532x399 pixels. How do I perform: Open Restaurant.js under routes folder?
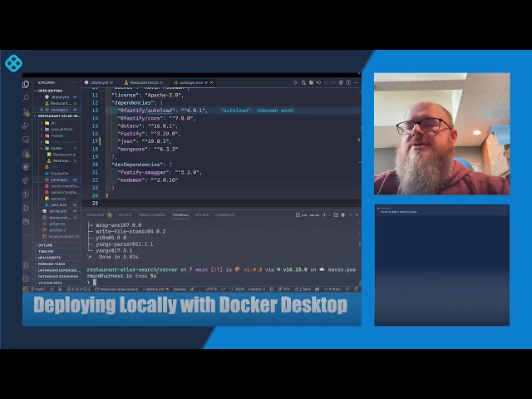coord(64,155)
